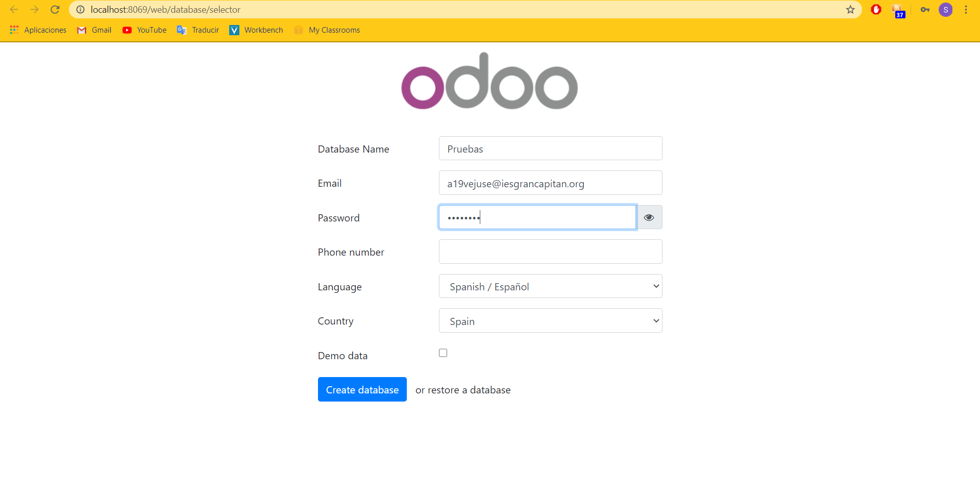Bookmark this page with the star icon

tap(850, 10)
